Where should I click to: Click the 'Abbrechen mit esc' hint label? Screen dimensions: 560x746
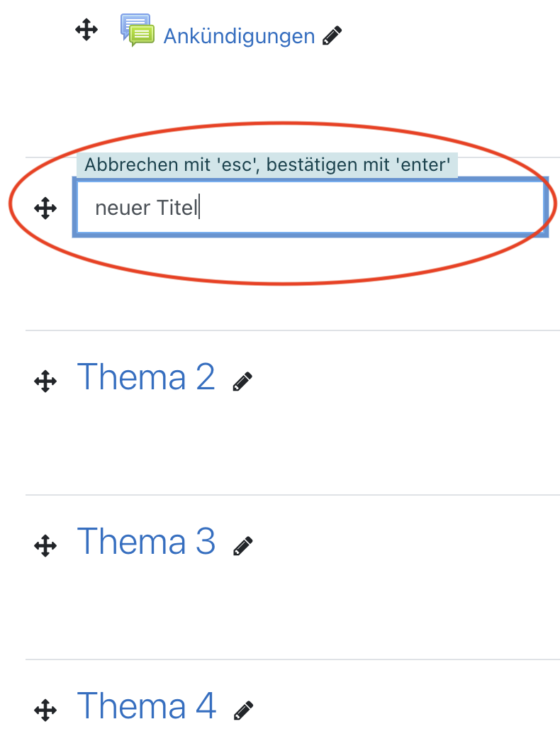click(267, 165)
